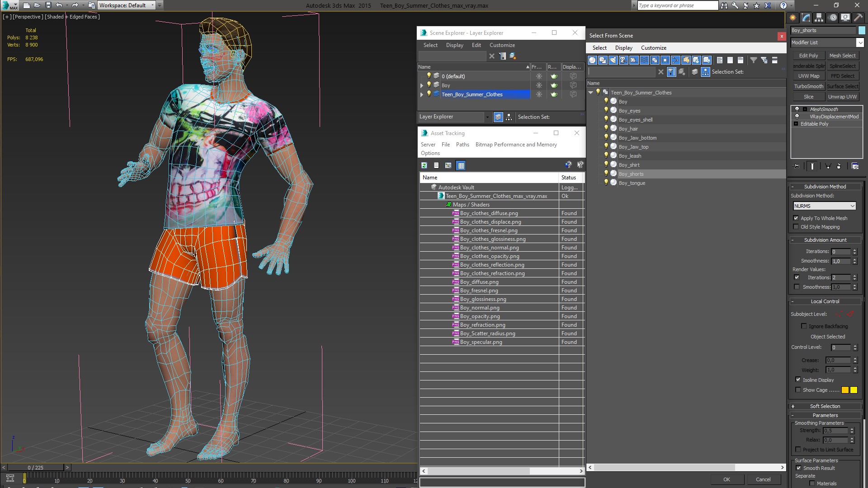The image size is (868, 488).
Task: Toggle Display Cameras filter icon
Action: pos(623,60)
